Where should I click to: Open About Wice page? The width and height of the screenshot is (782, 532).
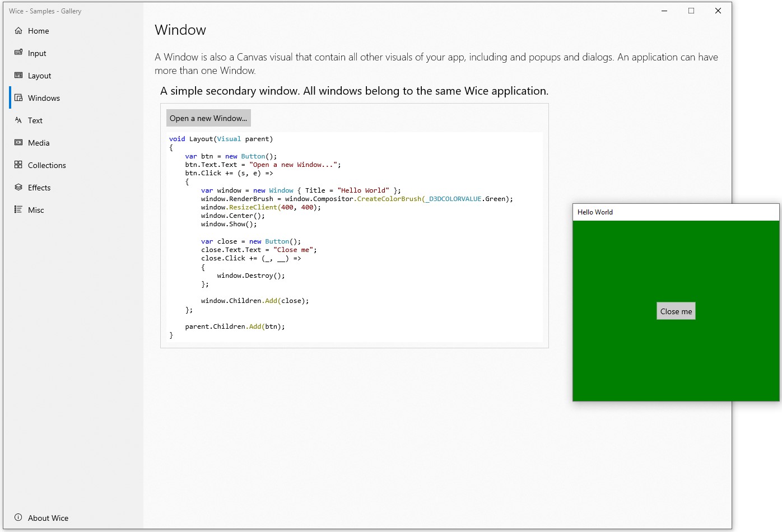[x=73, y=518]
